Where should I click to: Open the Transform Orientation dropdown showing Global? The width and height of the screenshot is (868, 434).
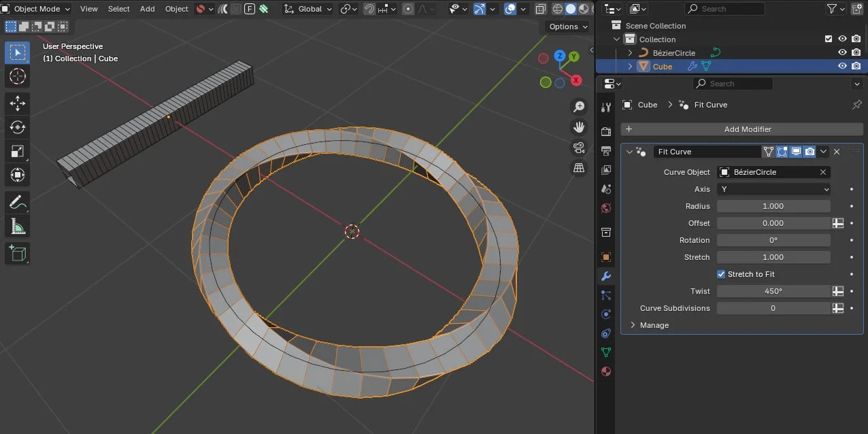tap(310, 9)
